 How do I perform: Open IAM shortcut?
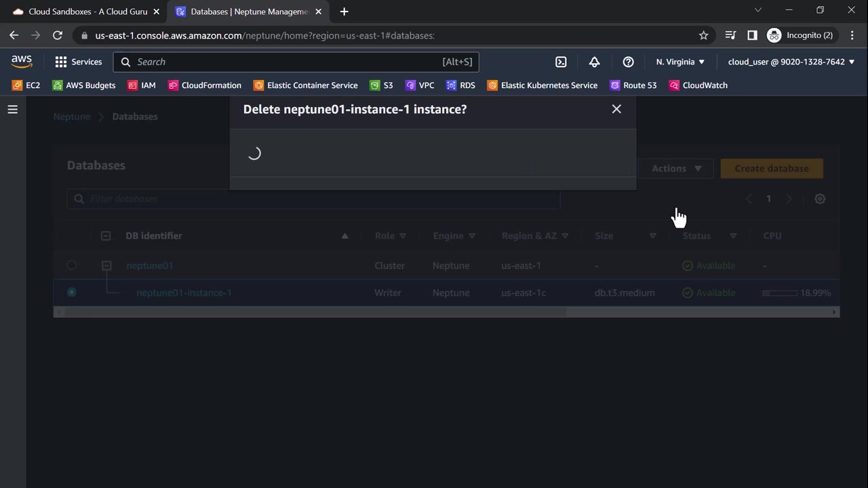coord(142,85)
